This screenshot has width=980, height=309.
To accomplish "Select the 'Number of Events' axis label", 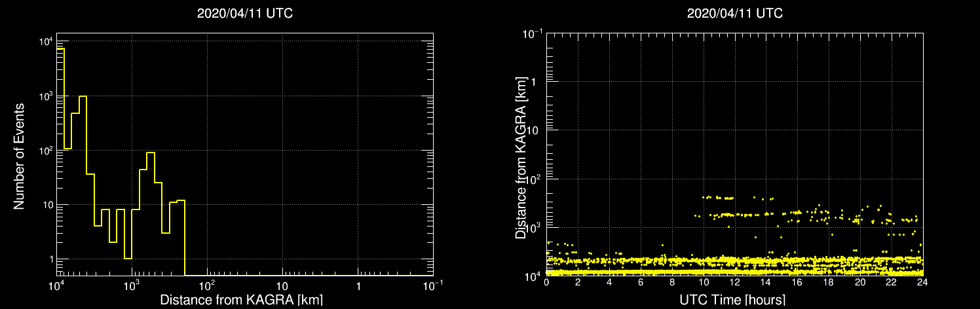I will 19,156.
